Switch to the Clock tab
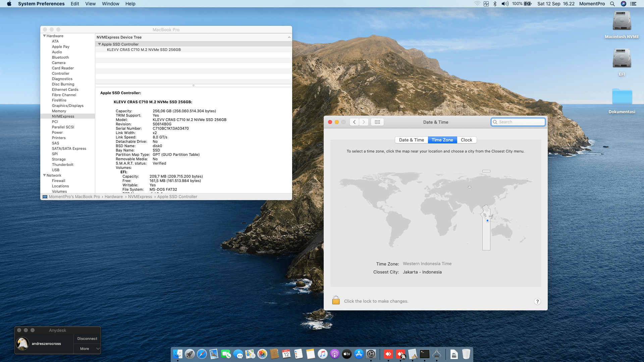The width and height of the screenshot is (644, 362). pos(467,140)
